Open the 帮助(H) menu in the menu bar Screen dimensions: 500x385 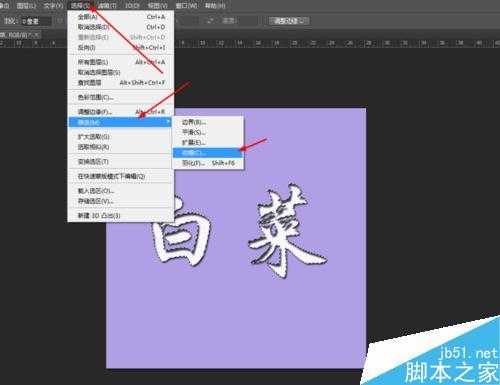coord(215,6)
